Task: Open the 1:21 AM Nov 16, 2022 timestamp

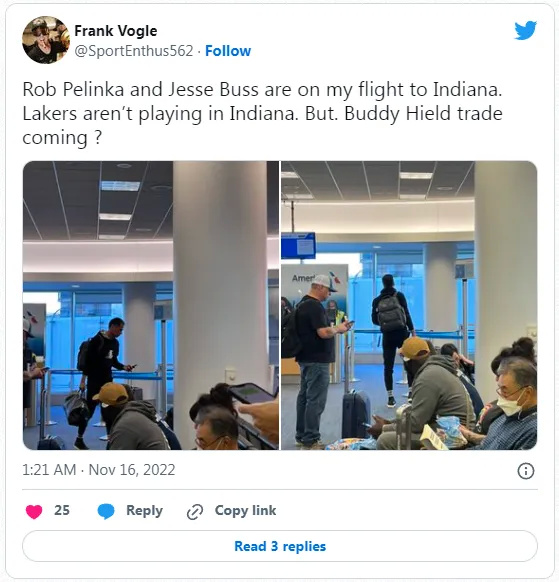Action: (x=99, y=470)
